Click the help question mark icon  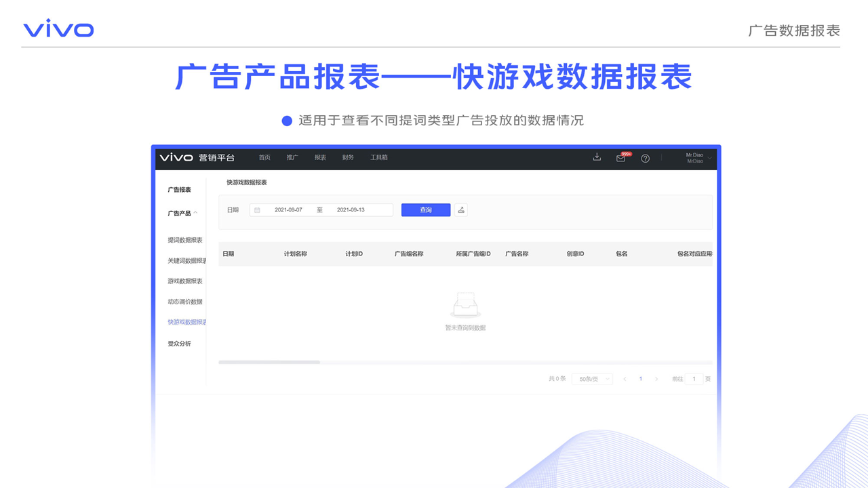click(x=645, y=158)
